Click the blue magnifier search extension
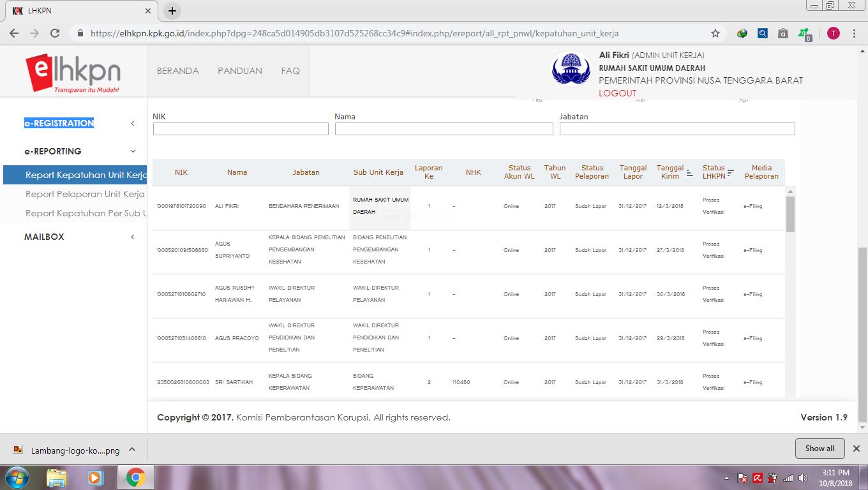This screenshot has height=490, width=868. [762, 33]
